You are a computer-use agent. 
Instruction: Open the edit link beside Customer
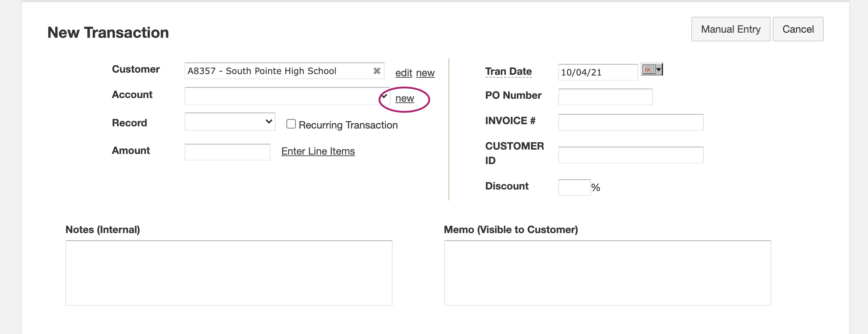point(403,73)
